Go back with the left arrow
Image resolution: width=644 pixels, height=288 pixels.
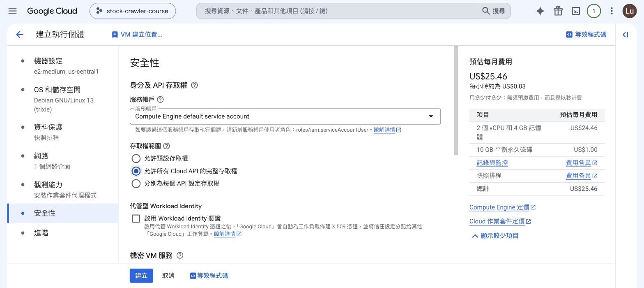click(19, 35)
